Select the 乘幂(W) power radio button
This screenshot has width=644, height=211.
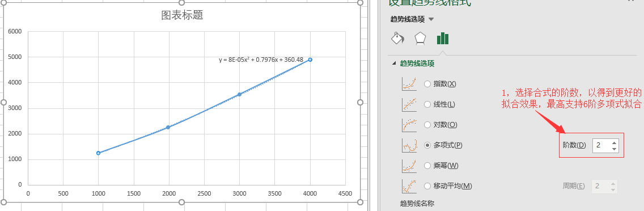(427, 166)
